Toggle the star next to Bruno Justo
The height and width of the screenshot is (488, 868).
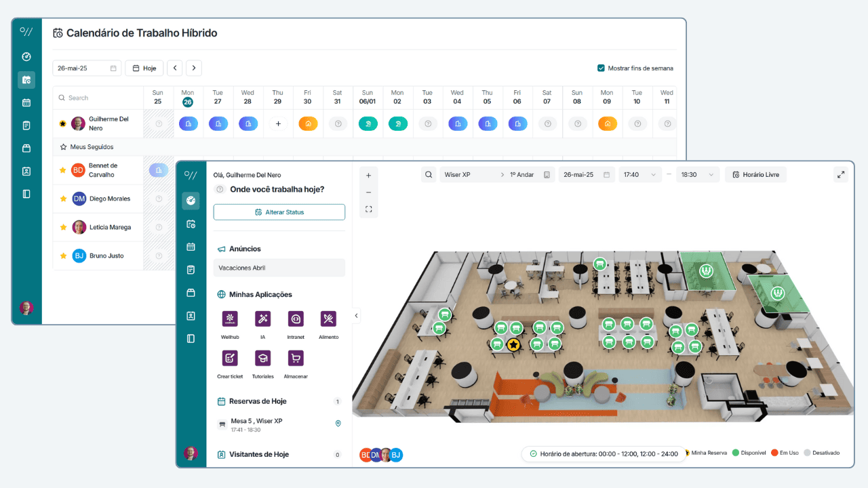coord(63,256)
